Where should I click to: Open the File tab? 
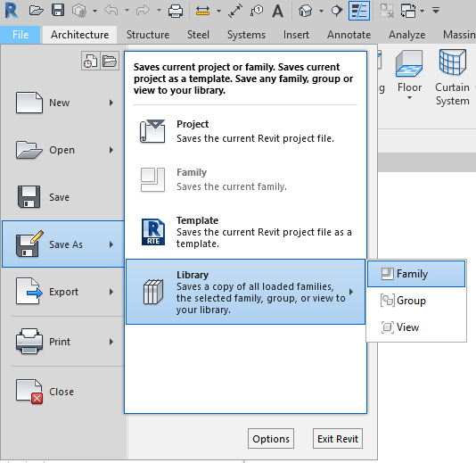point(21,35)
